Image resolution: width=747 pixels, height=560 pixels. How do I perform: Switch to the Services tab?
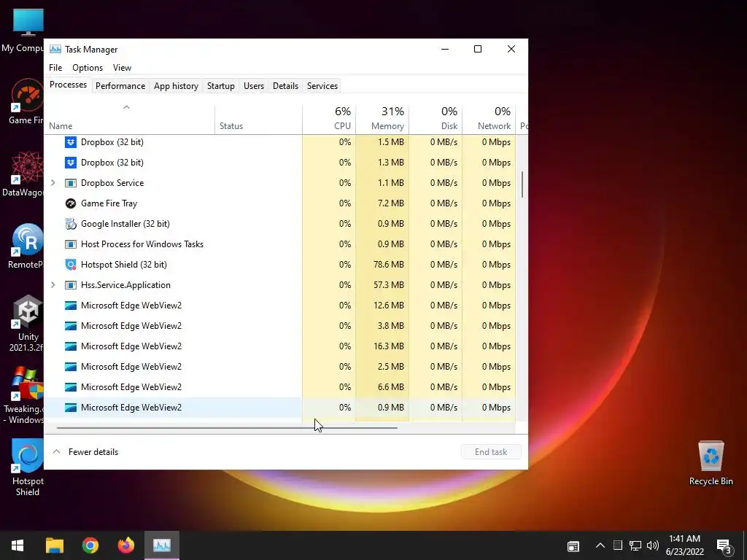click(x=322, y=86)
